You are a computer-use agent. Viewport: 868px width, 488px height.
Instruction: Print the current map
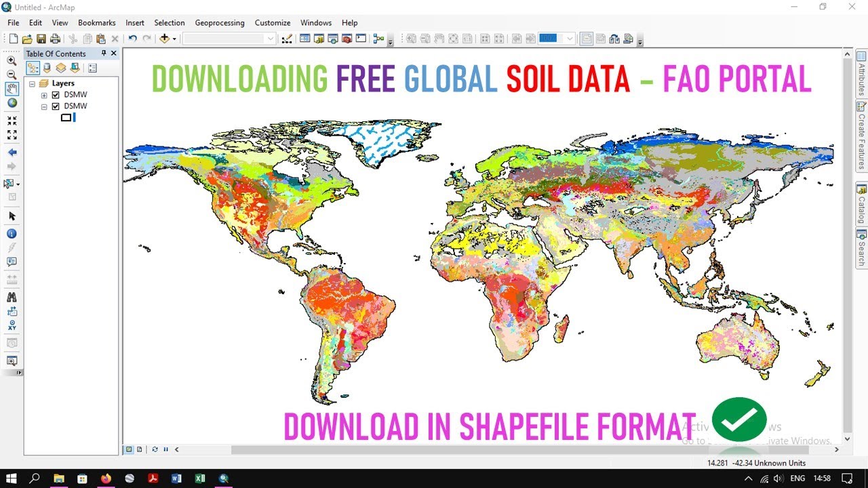tap(55, 39)
